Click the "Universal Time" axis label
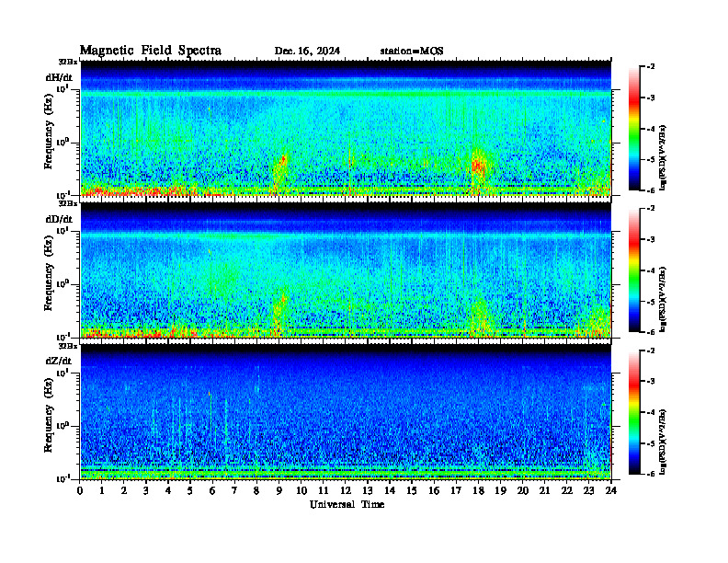This screenshot has width=728, height=563. [x=347, y=504]
